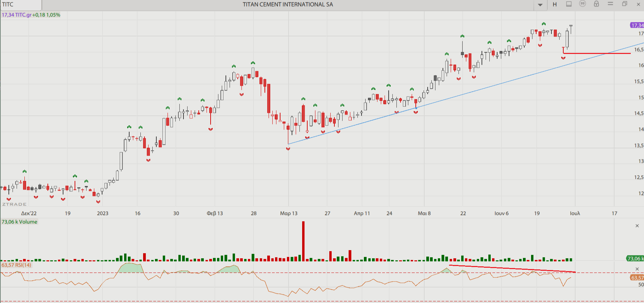Click the TITC symbol input field
Viewport: 644px width, 303px height.
pos(20,5)
